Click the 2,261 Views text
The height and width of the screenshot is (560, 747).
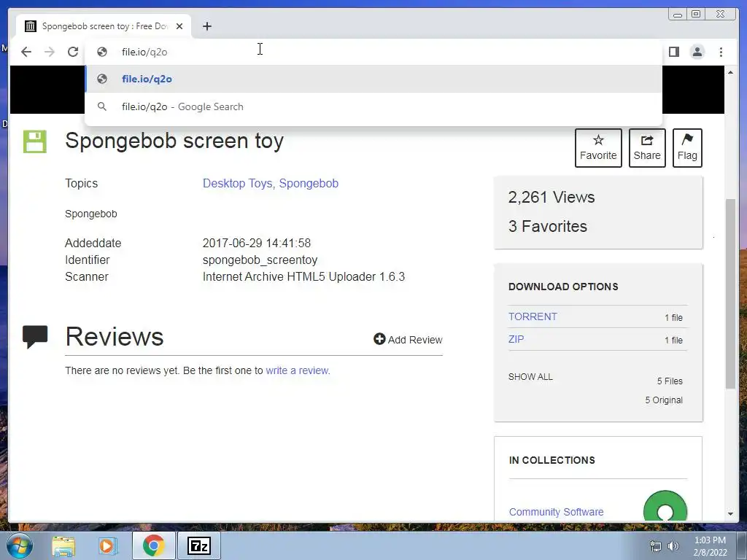point(551,197)
